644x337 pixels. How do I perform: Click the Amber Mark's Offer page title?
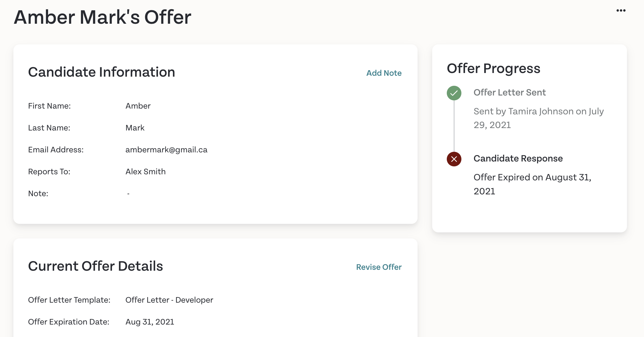(x=103, y=17)
